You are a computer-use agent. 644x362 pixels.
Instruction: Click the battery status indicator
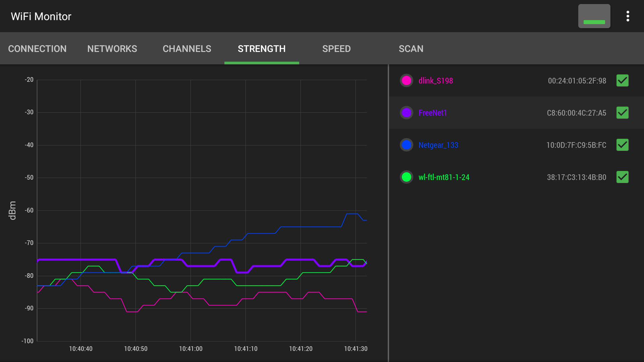[x=594, y=16]
